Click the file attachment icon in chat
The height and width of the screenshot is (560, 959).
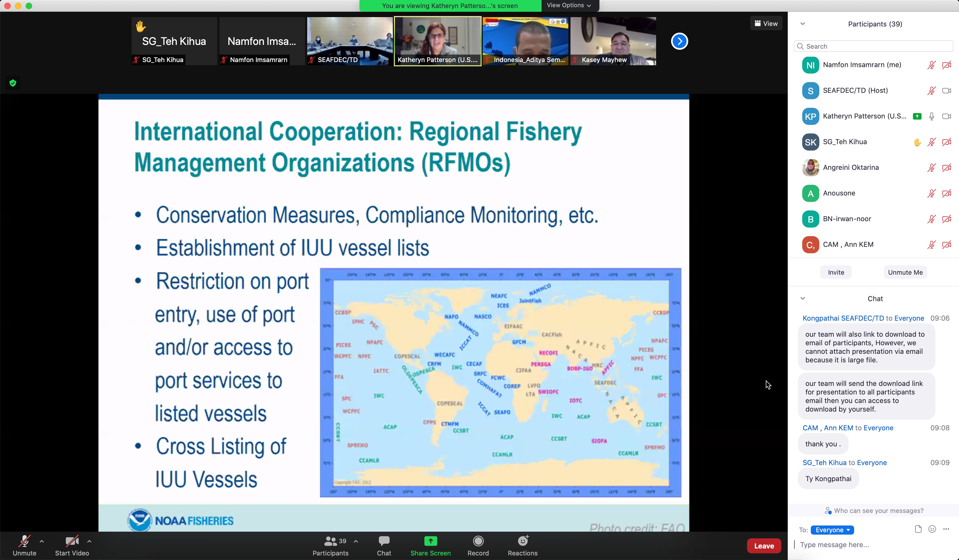click(918, 529)
